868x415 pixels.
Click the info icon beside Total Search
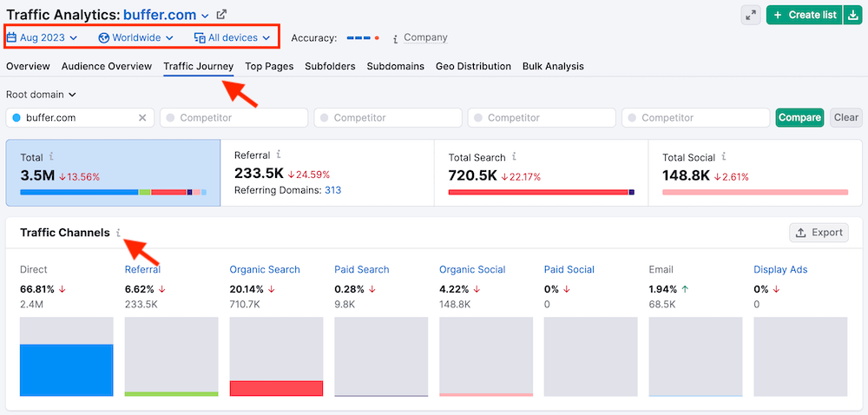(x=515, y=157)
